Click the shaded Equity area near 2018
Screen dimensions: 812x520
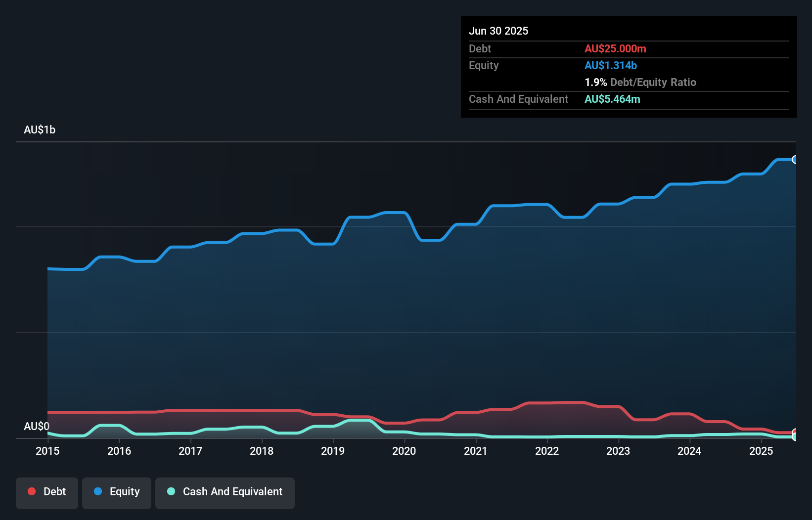point(262,321)
